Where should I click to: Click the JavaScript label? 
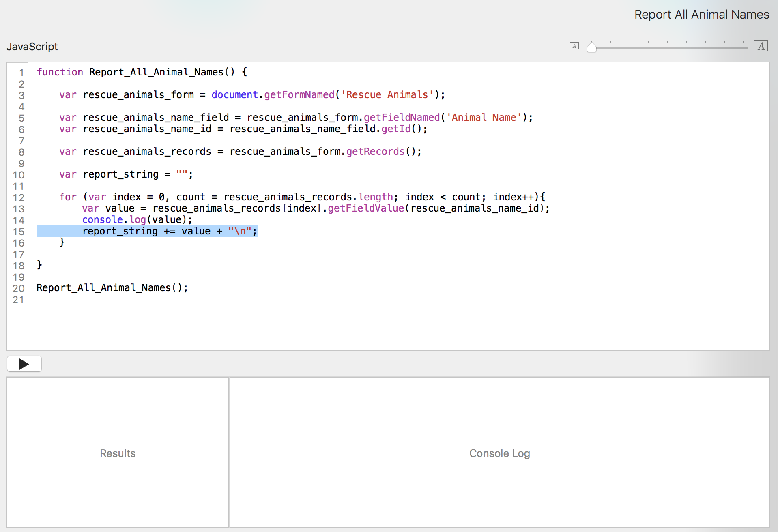coord(32,47)
